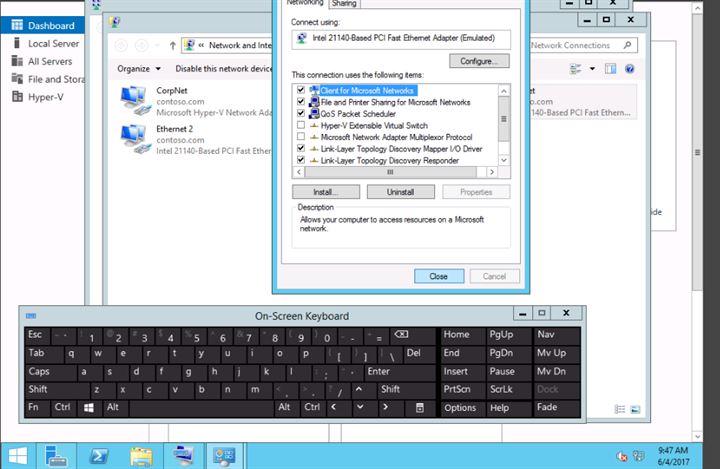Screen dimensions: 720x469
Task: Uncheck Link-Layer Topology Discovery Mapper I/O Driver
Action: coord(301,148)
